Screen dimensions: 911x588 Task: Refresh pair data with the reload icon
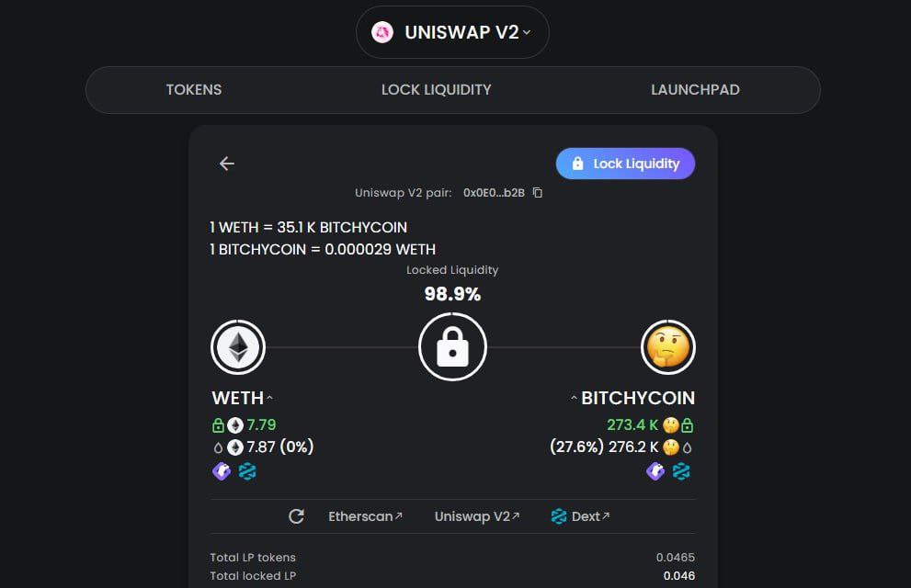point(296,516)
